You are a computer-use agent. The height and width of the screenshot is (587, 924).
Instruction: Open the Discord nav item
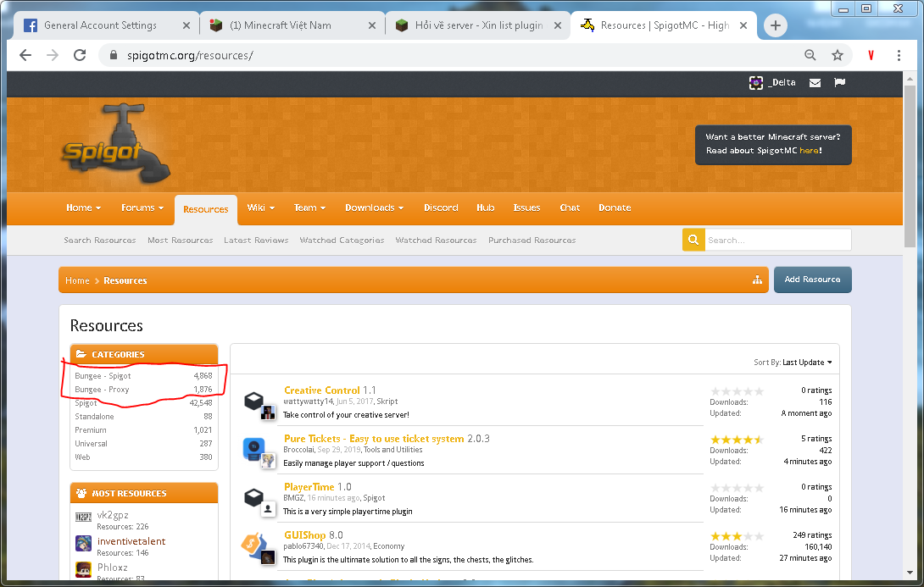441,208
